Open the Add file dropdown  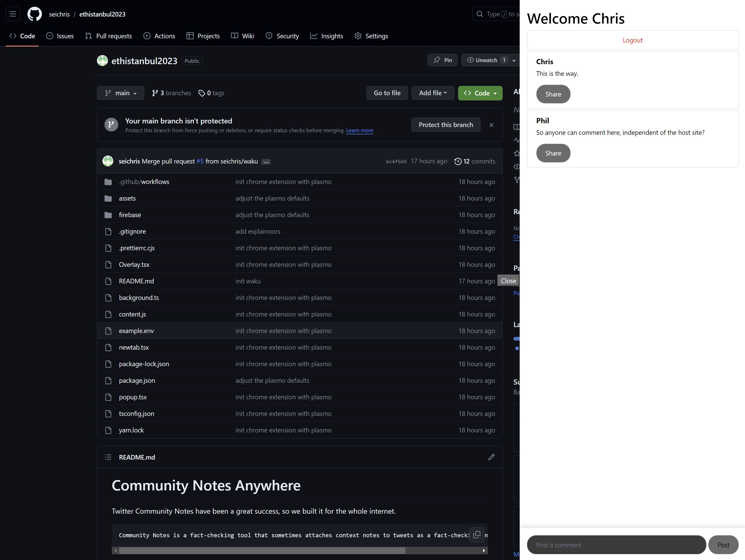[433, 93]
